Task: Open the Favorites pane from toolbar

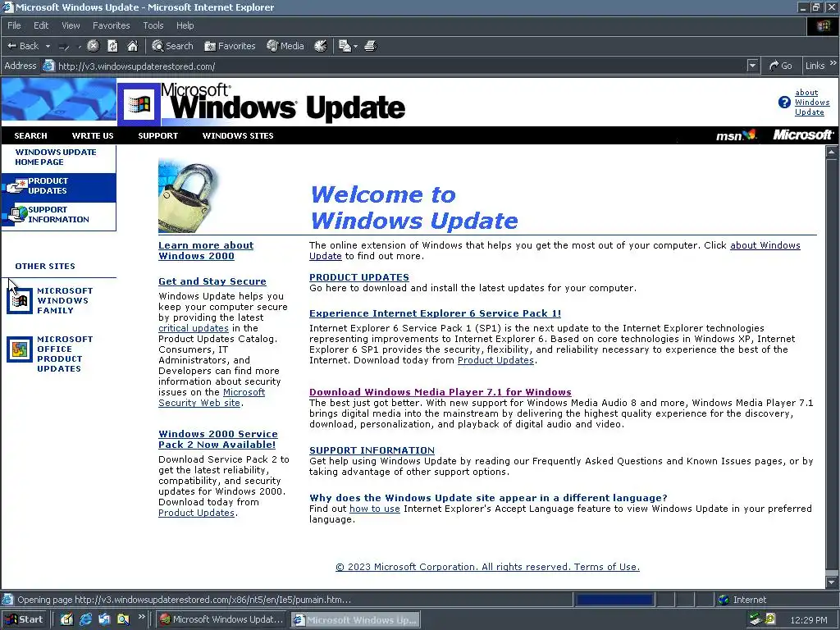Action: (x=230, y=46)
